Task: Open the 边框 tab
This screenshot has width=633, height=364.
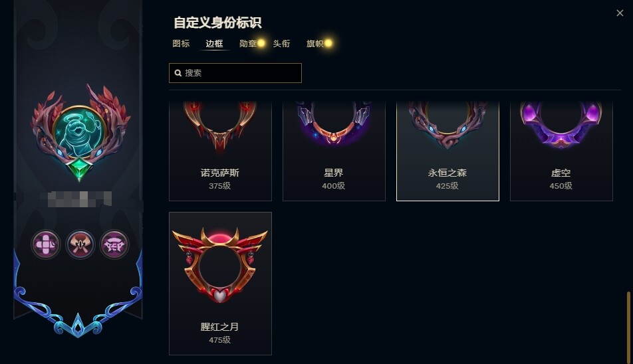Action: [x=214, y=44]
